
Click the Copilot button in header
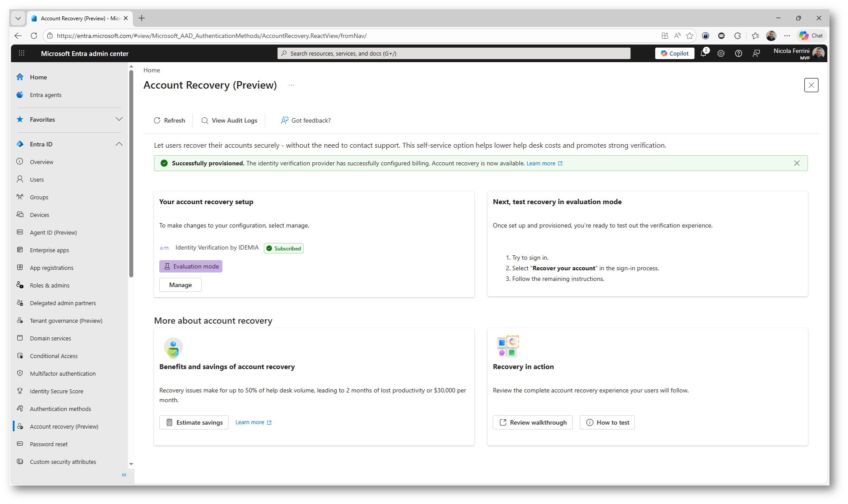pyautogui.click(x=675, y=53)
